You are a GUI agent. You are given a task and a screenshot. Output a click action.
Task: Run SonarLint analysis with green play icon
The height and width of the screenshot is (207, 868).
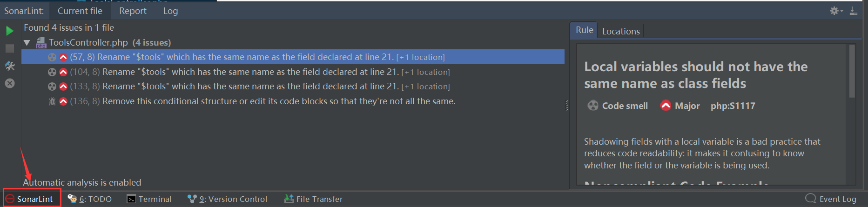click(9, 31)
